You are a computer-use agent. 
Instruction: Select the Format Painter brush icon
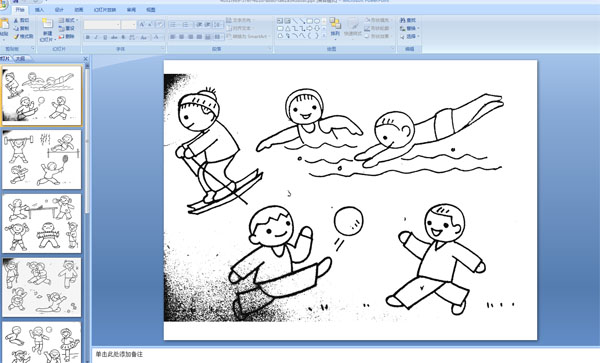16,37
